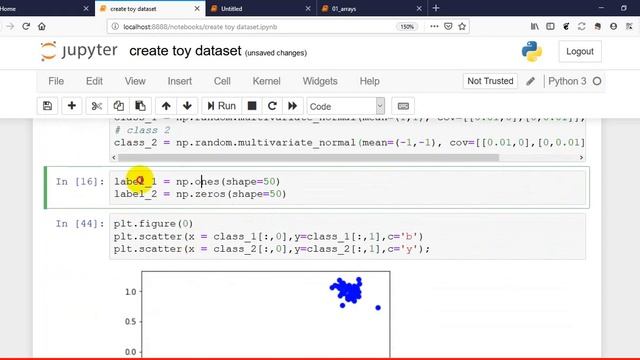Copy selected cells icon
Viewport: 640px width, 360px height.
pos(119,106)
